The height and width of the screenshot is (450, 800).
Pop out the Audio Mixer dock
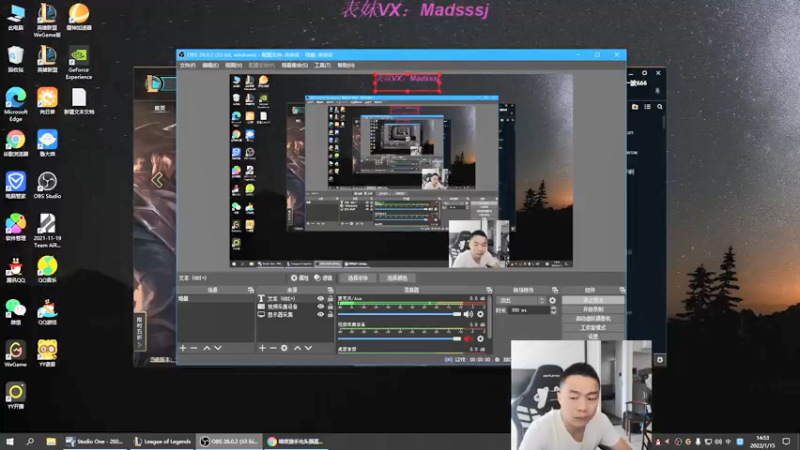(489, 290)
